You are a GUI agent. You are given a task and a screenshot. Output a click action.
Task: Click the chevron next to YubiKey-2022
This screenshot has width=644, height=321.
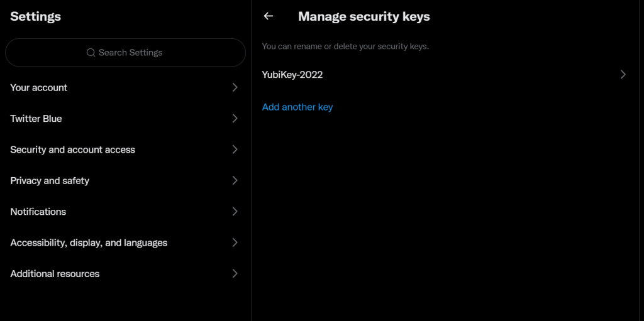(623, 74)
